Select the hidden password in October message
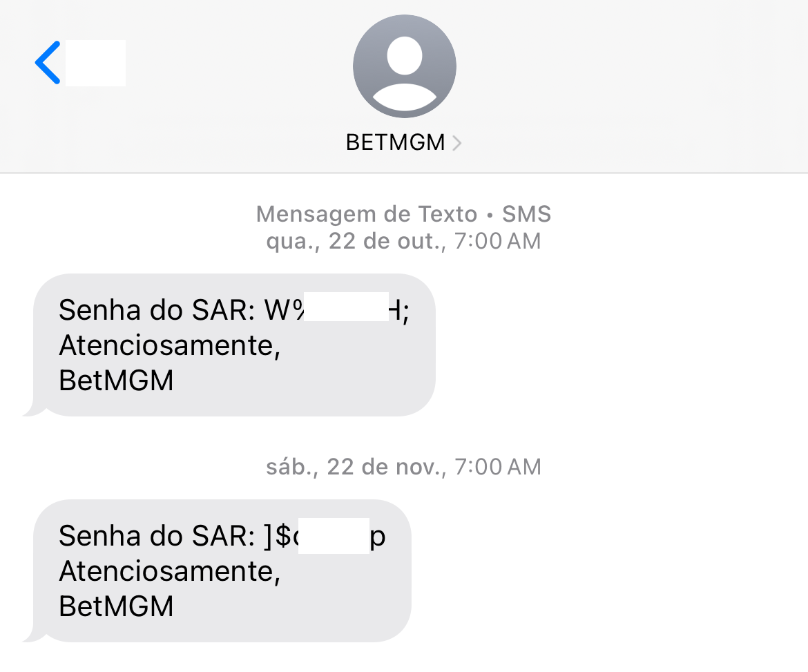The image size is (808, 672). pyautogui.click(x=346, y=307)
